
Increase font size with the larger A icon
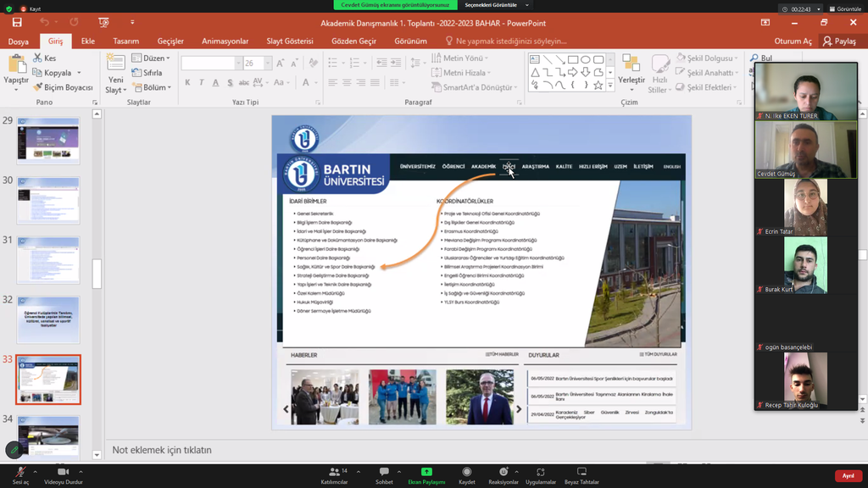[x=280, y=64]
